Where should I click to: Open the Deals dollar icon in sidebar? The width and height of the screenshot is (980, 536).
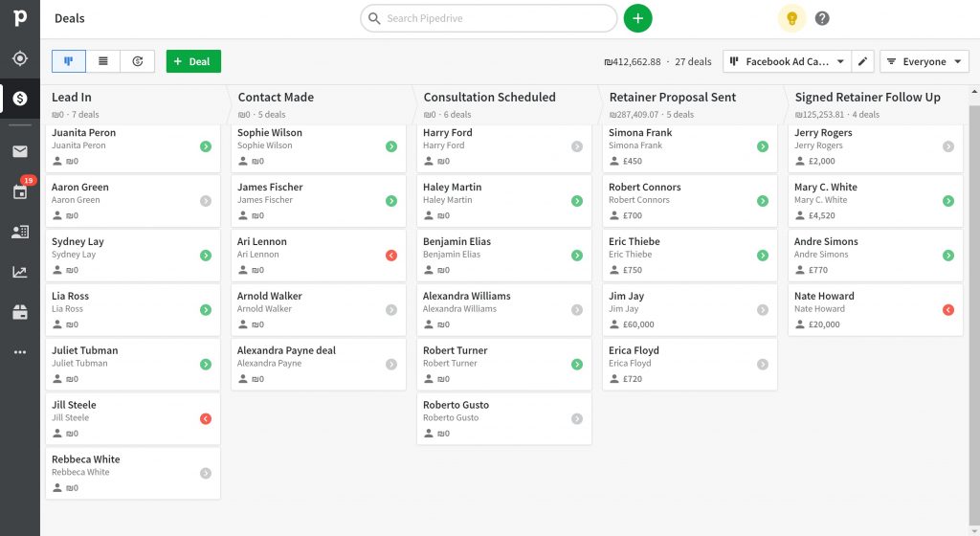pos(20,98)
